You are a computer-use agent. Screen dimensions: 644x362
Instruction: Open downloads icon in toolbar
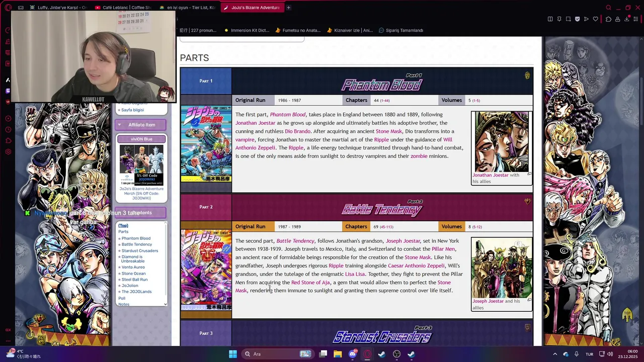tap(626, 19)
